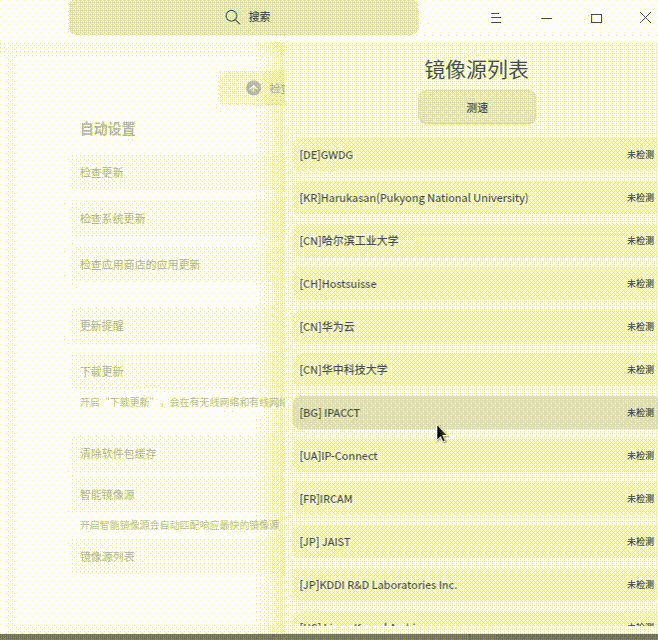Click the 下载更新 setting
The image size is (658, 640).
pyautogui.click(x=102, y=372)
